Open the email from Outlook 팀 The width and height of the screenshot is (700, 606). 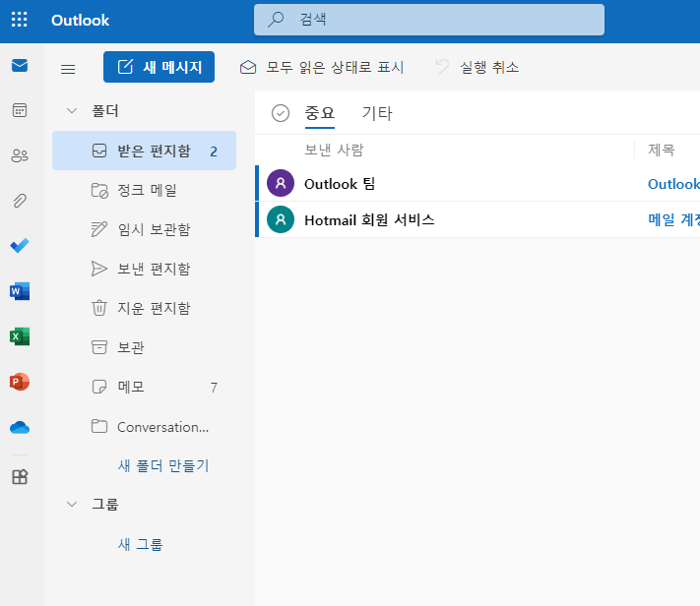(x=479, y=183)
